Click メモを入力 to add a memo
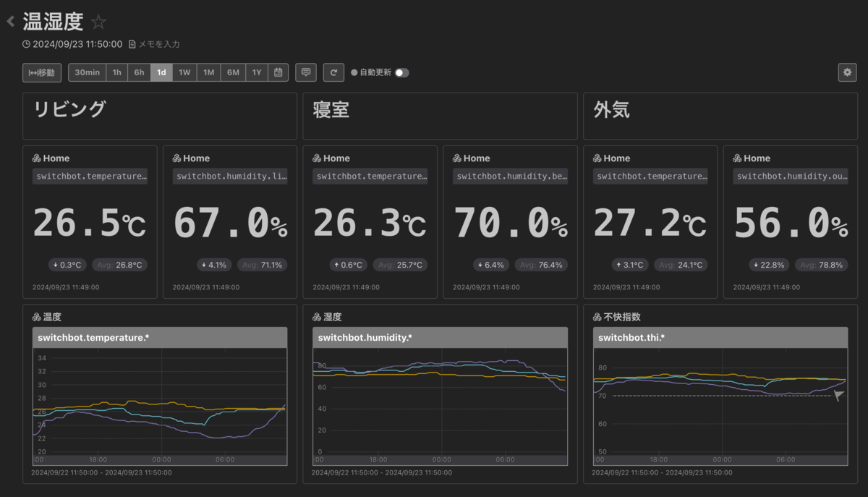The image size is (868, 497). pyautogui.click(x=161, y=44)
